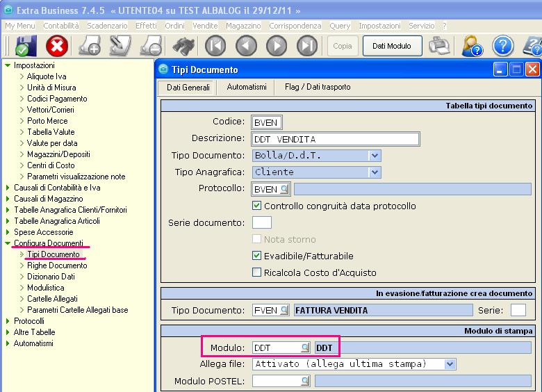Click the Serie documento input field
The height and width of the screenshot is (392, 542).
262,222
